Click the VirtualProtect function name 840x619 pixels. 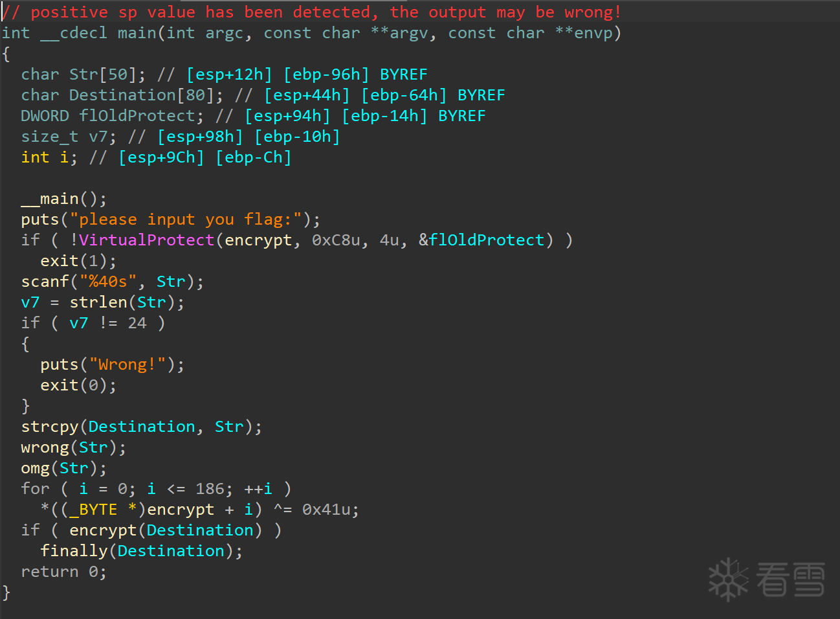click(147, 240)
